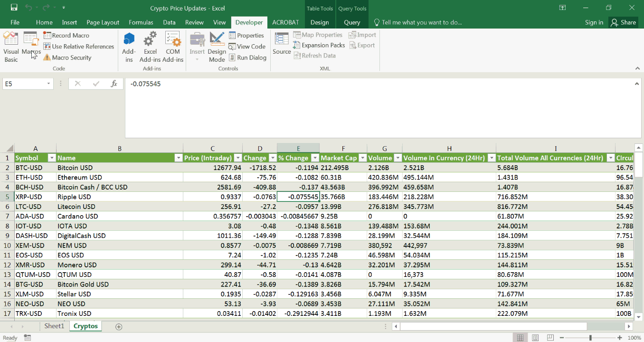Switch to Page Break Preview view
This screenshot has height=342, width=644.
pyautogui.click(x=551, y=338)
